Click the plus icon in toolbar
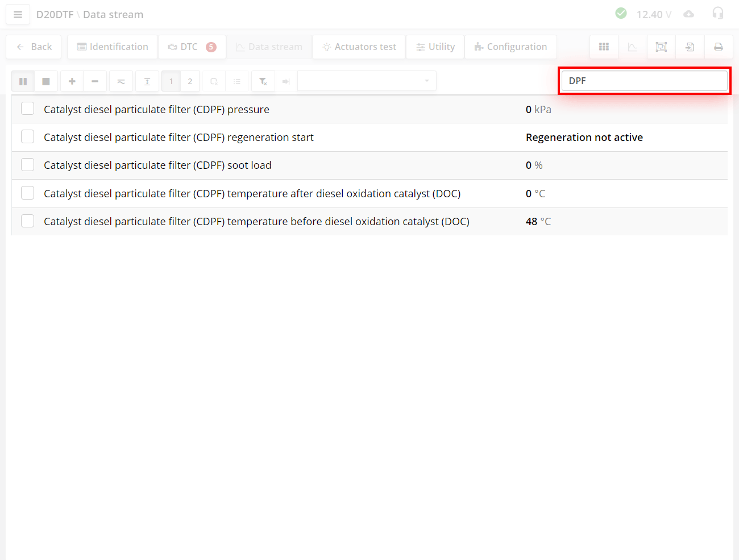Screen dimensions: 739x560 pyautogui.click(x=72, y=81)
